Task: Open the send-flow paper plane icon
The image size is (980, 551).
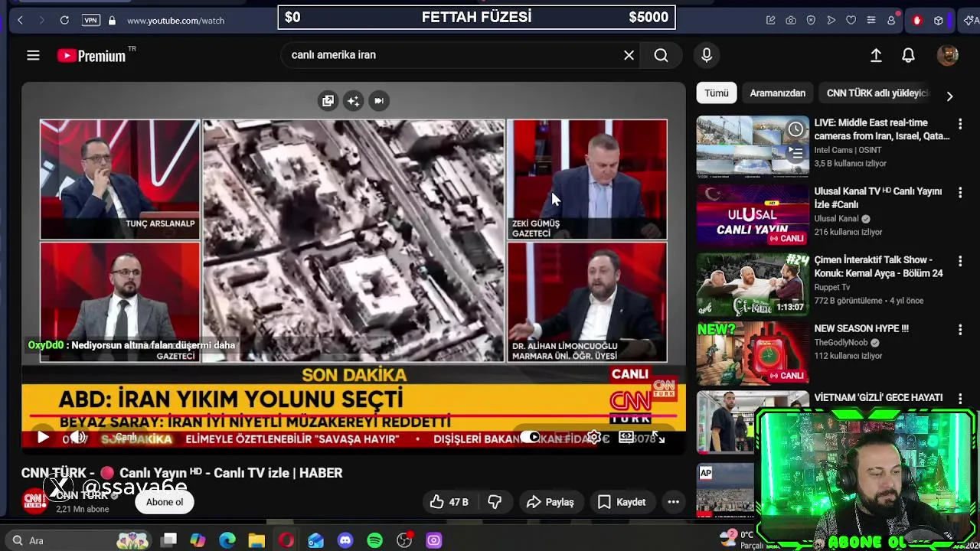Action: tap(831, 21)
